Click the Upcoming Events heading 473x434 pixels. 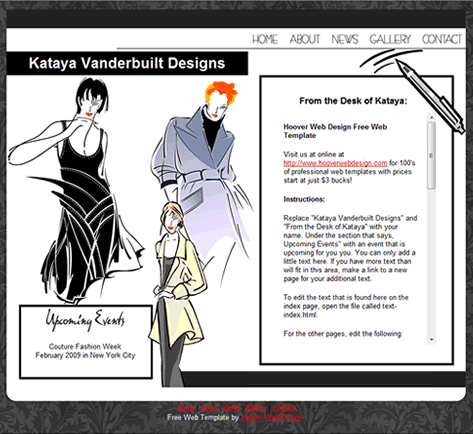tap(85, 320)
